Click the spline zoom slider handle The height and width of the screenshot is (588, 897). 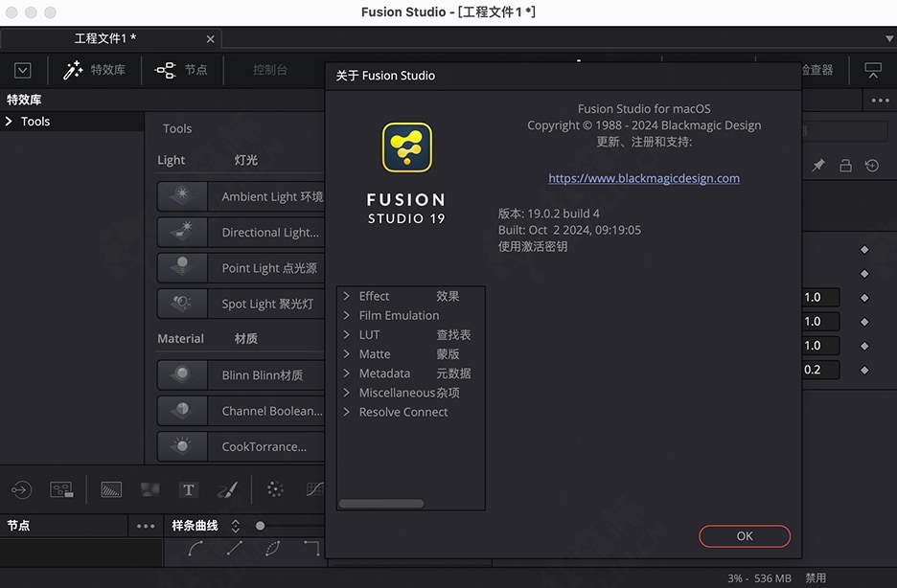coord(260,526)
